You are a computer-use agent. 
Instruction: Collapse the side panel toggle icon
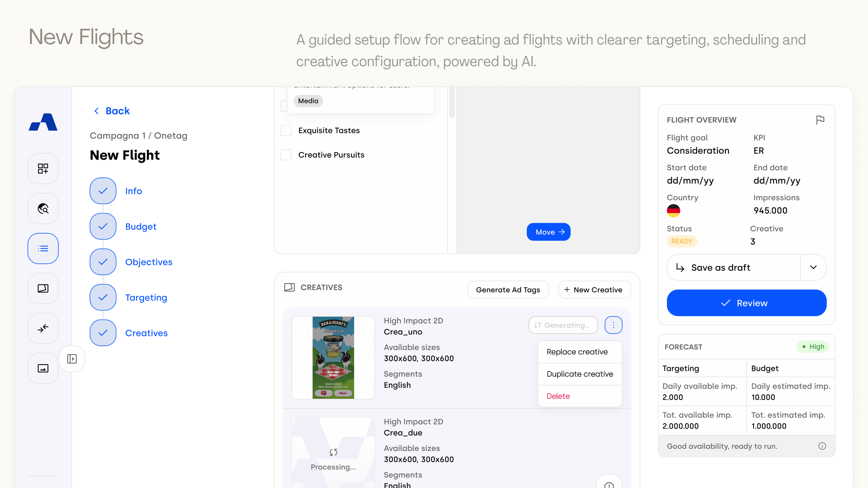tap(72, 359)
